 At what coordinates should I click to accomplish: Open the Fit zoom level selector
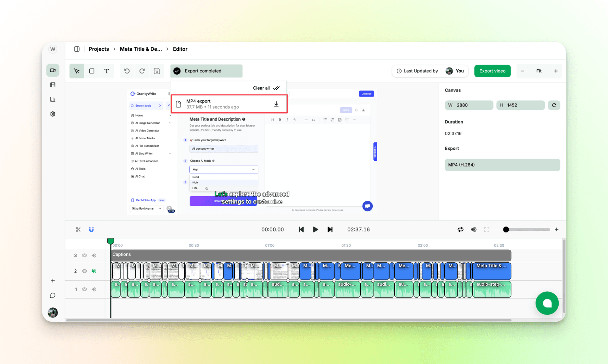tap(539, 71)
